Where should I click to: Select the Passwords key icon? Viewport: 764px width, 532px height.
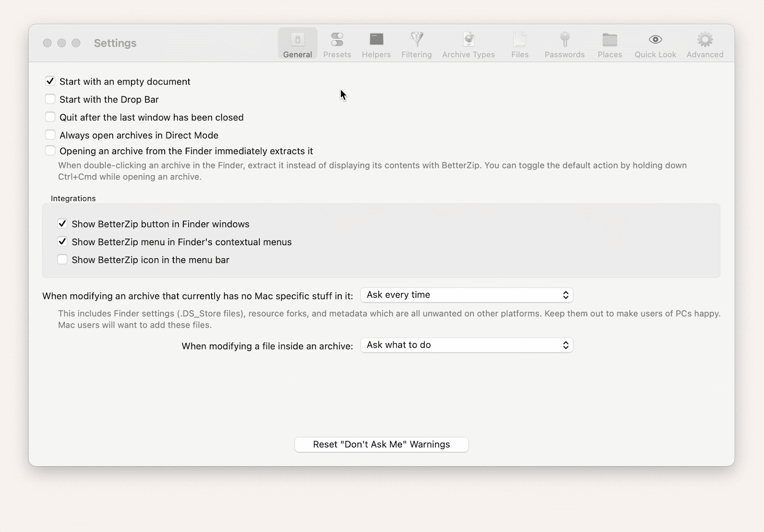pyautogui.click(x=565, y=43)
